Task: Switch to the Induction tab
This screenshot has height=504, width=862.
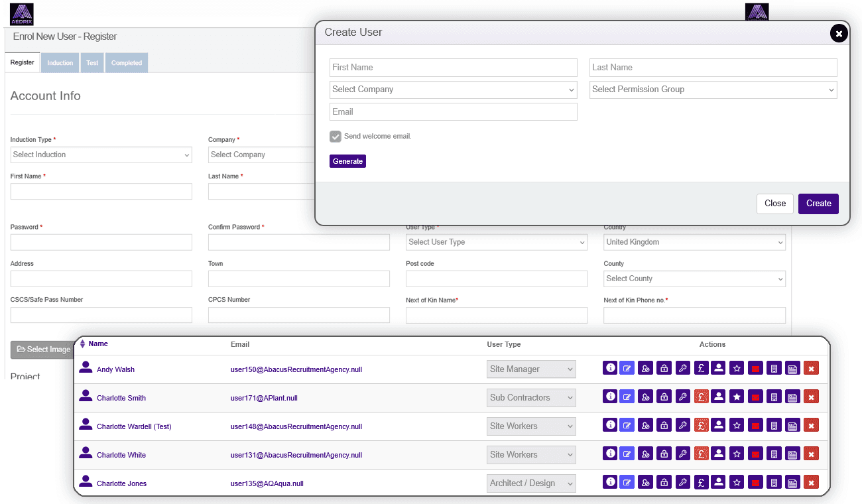Action: point(60,63)
